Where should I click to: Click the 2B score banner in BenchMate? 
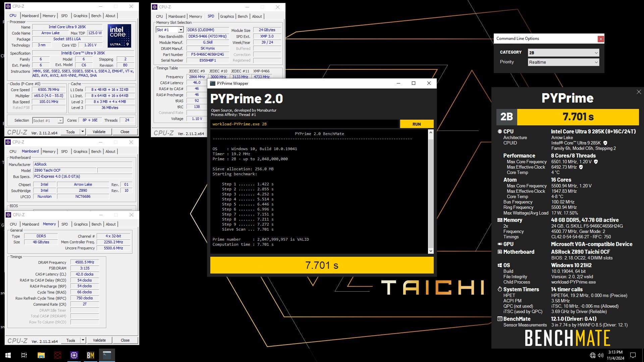pos(568,117)
